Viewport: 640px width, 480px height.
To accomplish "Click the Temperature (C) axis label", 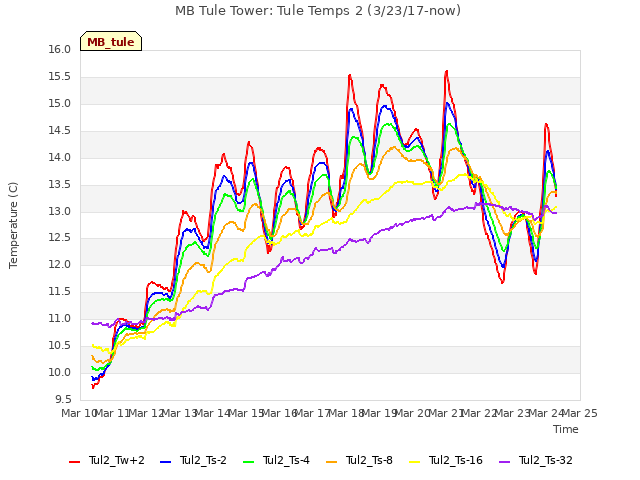I will [13, 225].
